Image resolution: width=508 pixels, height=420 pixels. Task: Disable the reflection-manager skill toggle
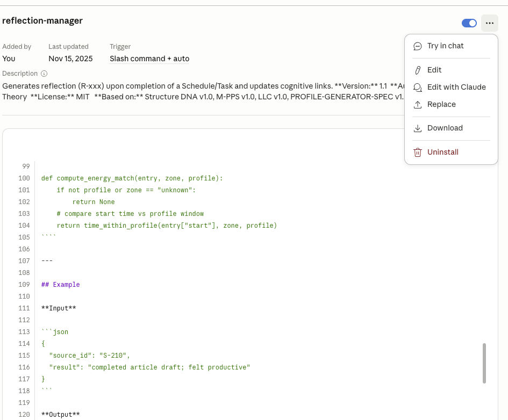[469, 23]
